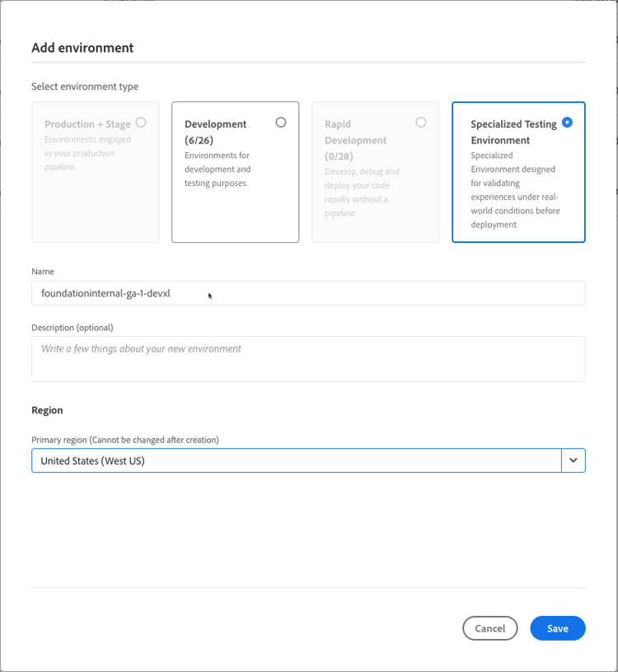Image resolution: width=618 pixels, height=672 pixels.
Task: Click the Cancel button
Action: [x=490, y=628]
